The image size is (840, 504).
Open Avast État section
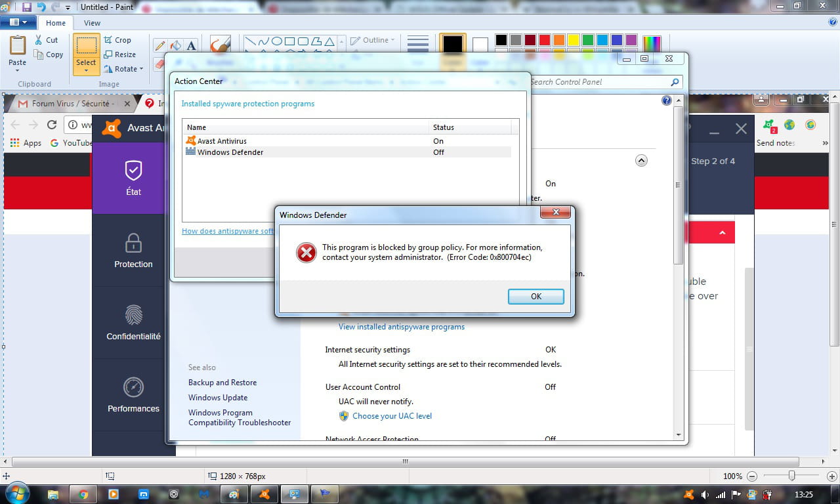tap(133, 178)
